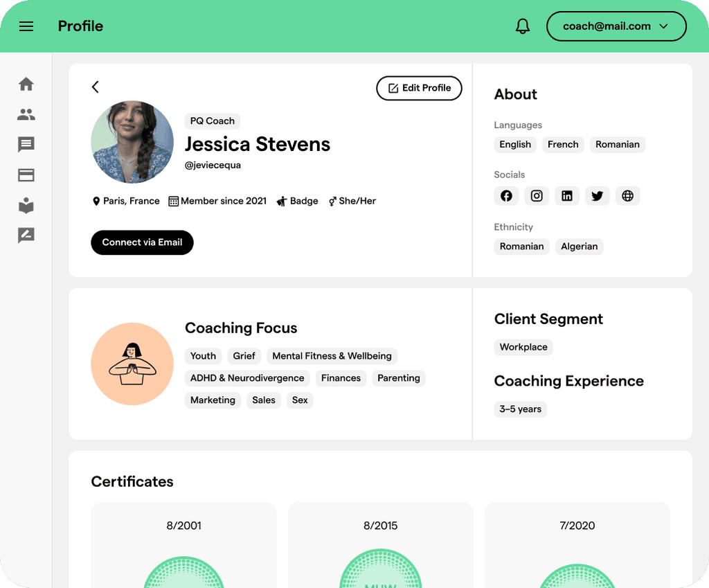The image size is (709, 588).
Task: Click Member since 2021 text
Action: point(224,202)
